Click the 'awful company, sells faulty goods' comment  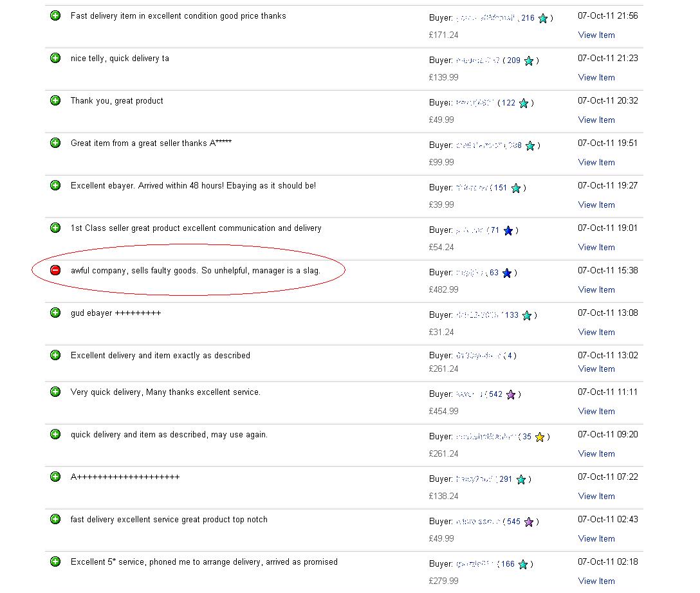coord(195,271)
